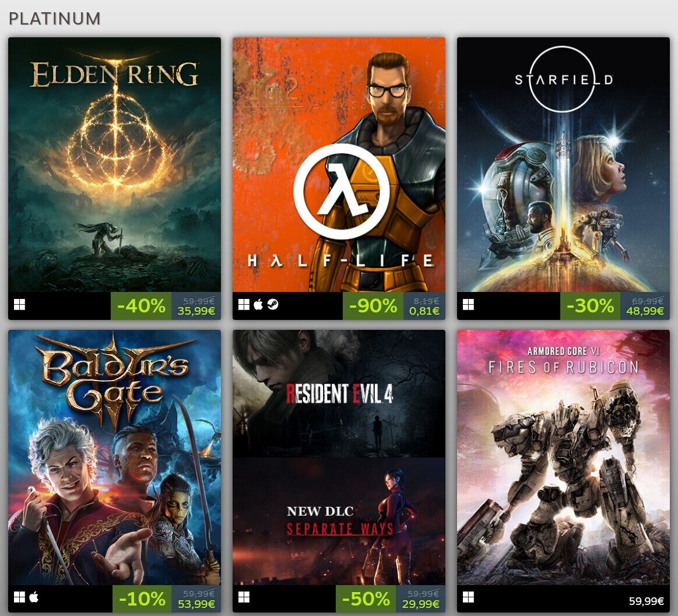Click the SteamOS icon under Half-Life
This screenshot has width=678, height=616.
[272, 304]
